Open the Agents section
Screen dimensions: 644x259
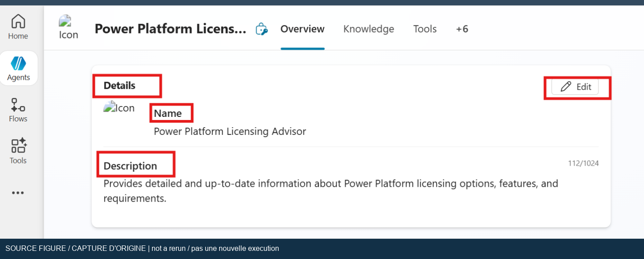point(18,68)
